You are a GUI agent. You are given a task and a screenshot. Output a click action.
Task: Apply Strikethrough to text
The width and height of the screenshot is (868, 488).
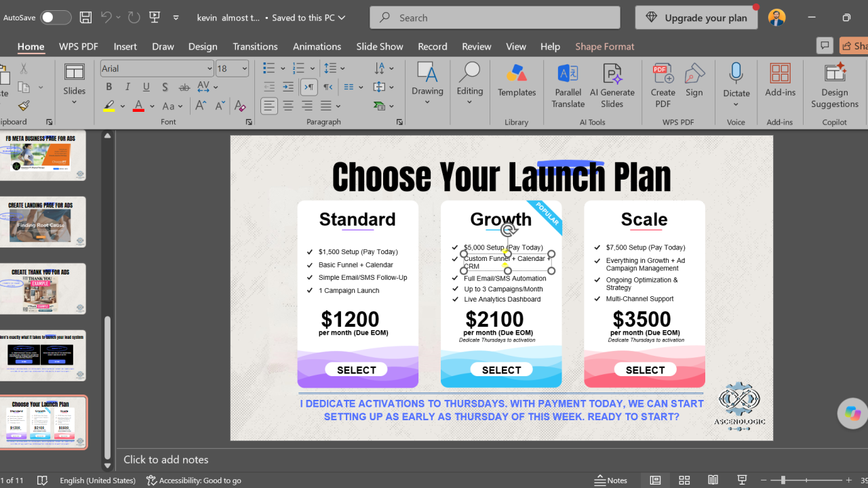click(x=184, y=87)
